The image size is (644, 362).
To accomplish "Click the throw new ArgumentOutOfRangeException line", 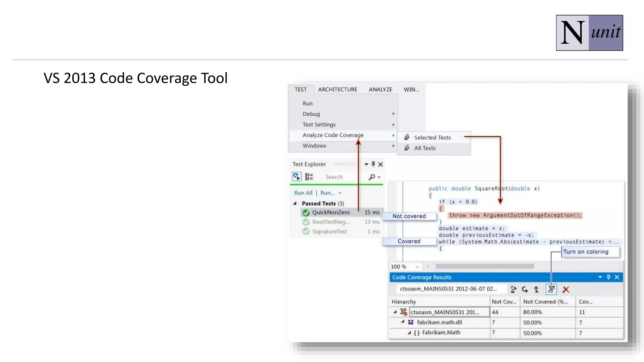I will pyautogui.click(x=515, y=215).
